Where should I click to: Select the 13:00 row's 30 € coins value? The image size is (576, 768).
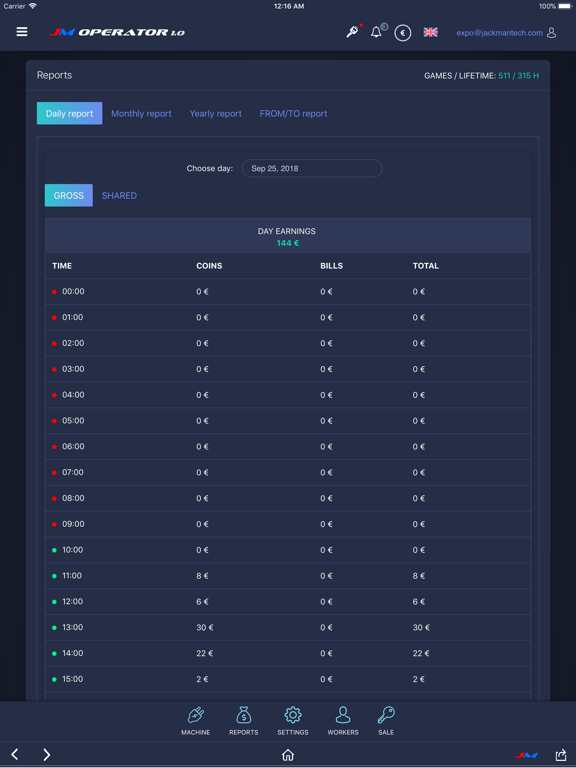tap(205, 627)
